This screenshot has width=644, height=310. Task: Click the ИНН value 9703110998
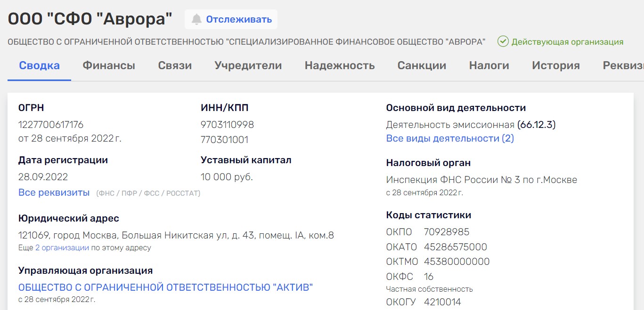pos(227,125)
